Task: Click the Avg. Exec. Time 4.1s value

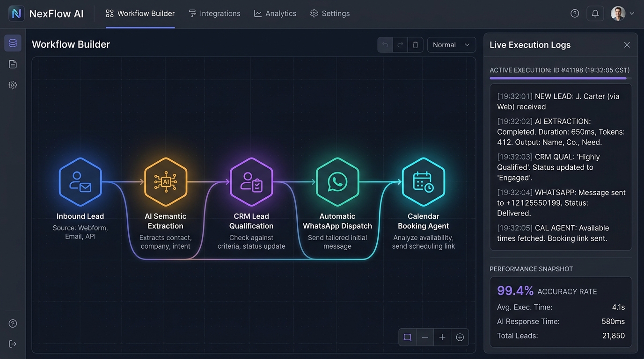Action: 619,307
